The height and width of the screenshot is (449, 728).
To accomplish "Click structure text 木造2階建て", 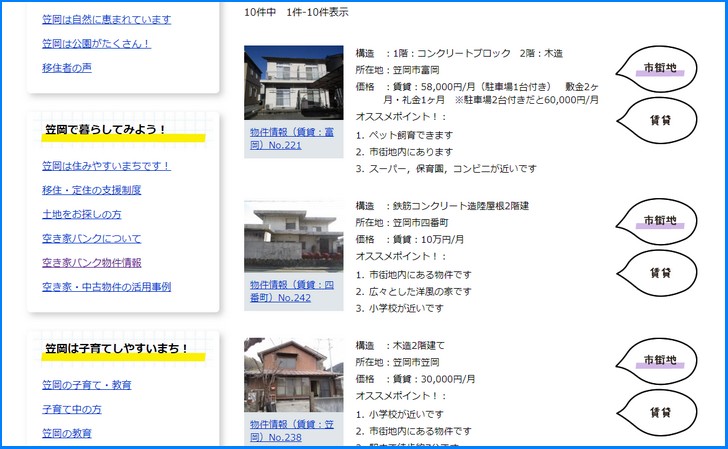I will point(418,345).
